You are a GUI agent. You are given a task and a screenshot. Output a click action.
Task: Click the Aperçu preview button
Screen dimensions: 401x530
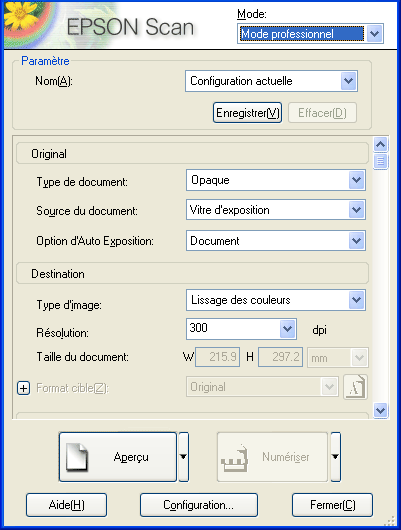tap(118, 457)
